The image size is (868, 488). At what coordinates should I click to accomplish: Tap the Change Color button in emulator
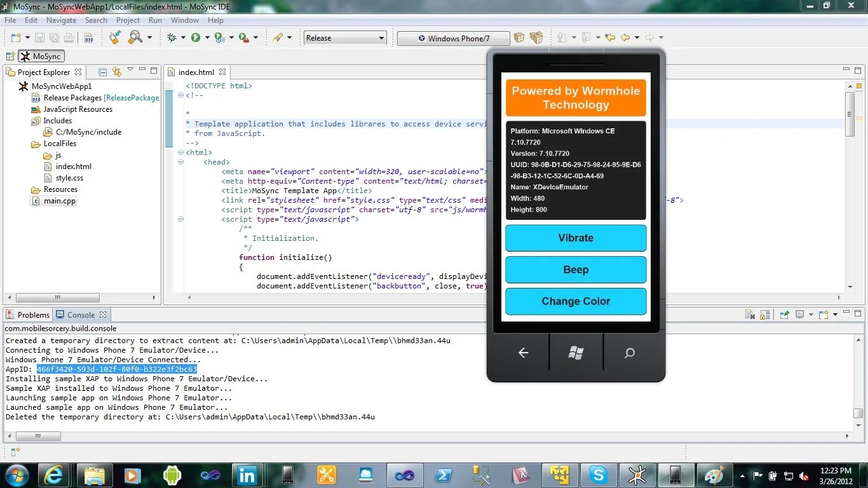pyautogui.click(x=576, y=301)
